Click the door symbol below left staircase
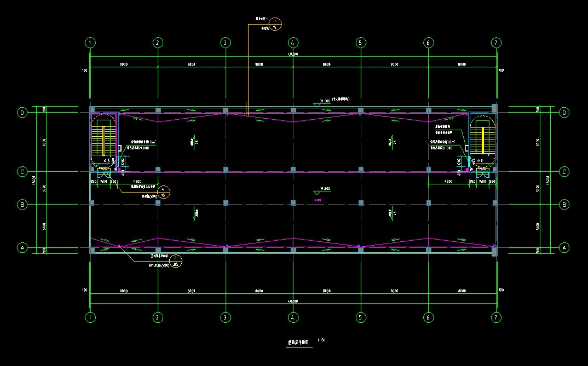This screenshot has width=588, height=366. click(103, 174)
